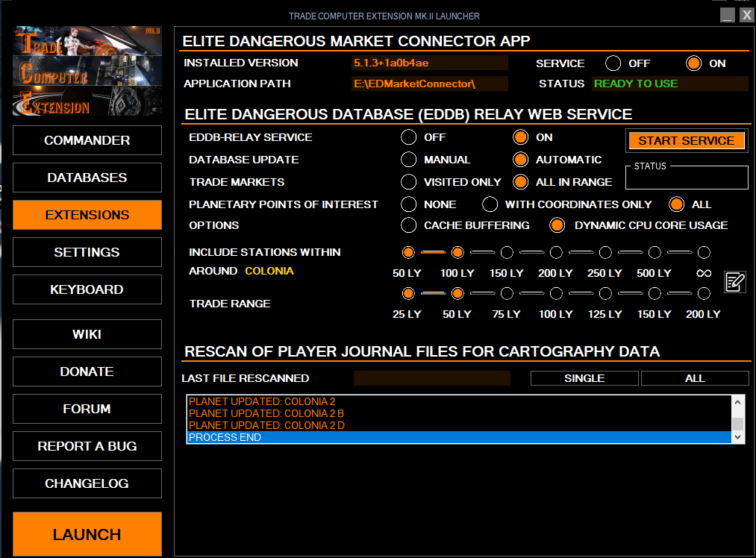Screen dimensions: 756x558
Task: Choose Manual database update
Action: (x=408, y=160)
